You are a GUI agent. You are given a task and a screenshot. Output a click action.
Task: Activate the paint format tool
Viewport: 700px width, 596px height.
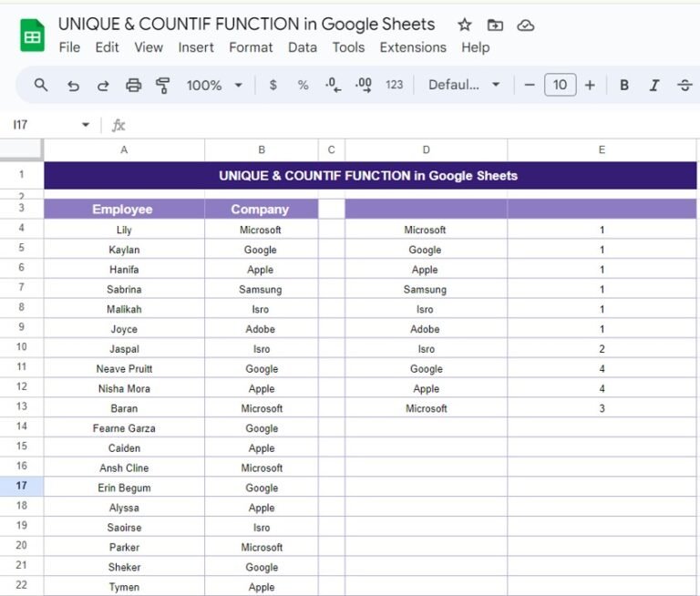coord(163,86)
